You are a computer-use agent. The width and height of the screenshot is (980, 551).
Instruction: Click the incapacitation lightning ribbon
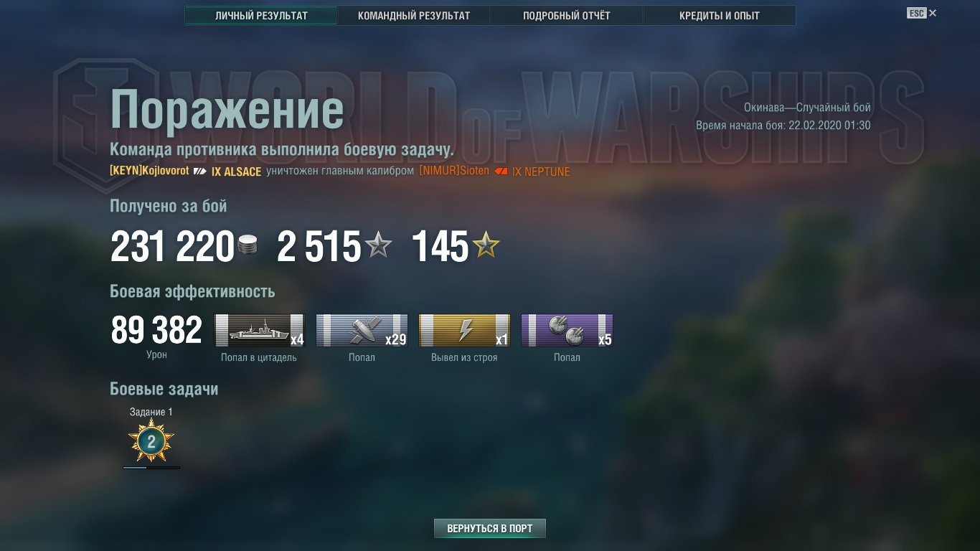(464, 331)
